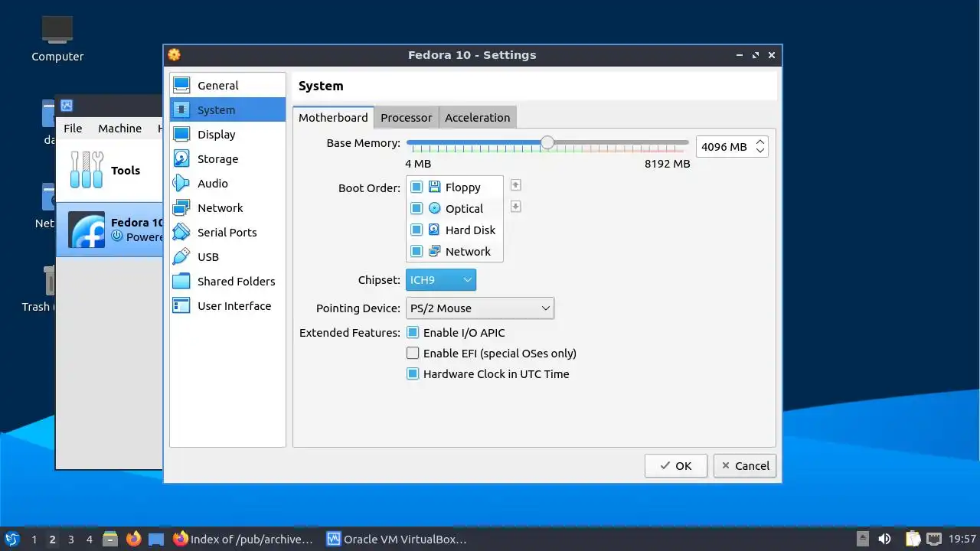Viewport: 980px width, 551px height.
Task: Launch Firefox from the taskbar launcher
Action: [134, 540]
